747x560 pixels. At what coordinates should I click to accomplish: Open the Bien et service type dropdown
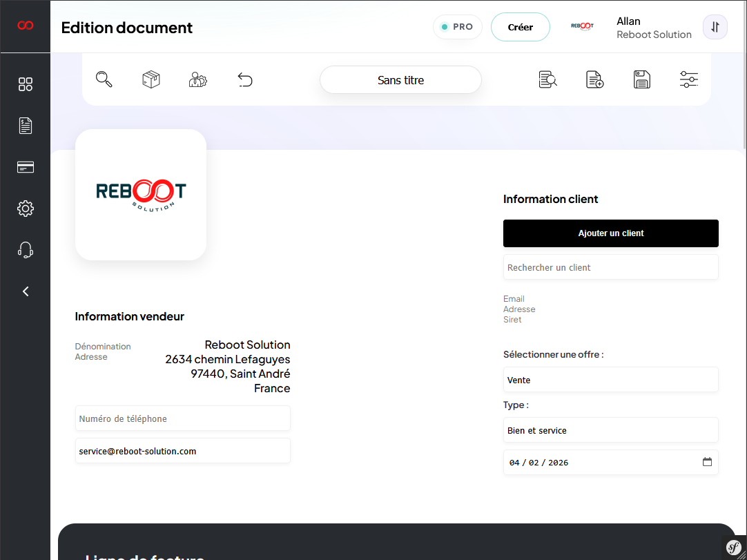(x=610, y=430)
